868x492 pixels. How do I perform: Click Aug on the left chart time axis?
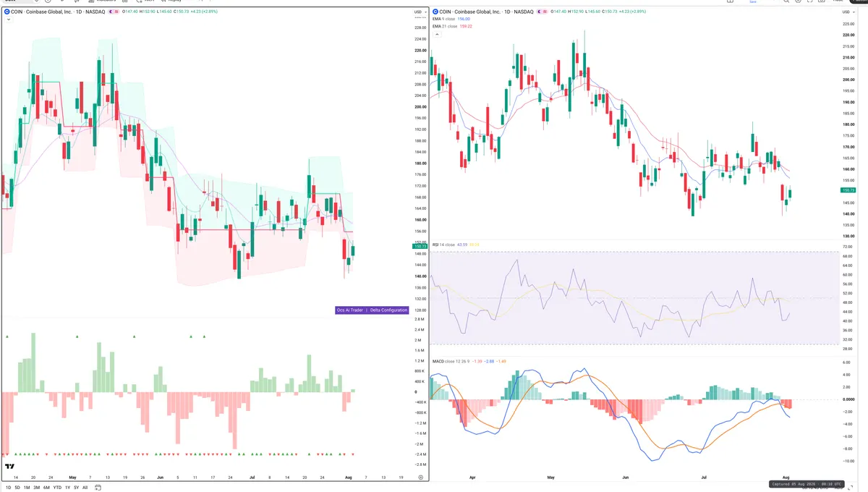coord(350,478)
